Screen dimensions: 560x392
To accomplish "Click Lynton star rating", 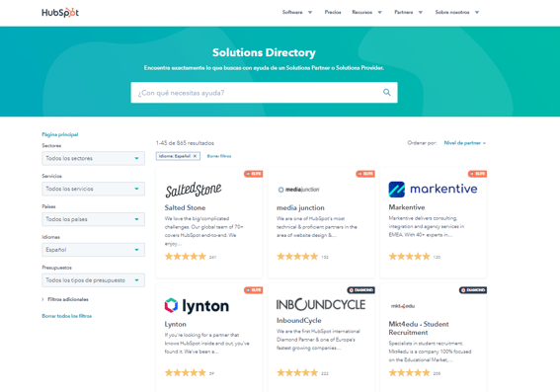I will [x=186, y=372].
